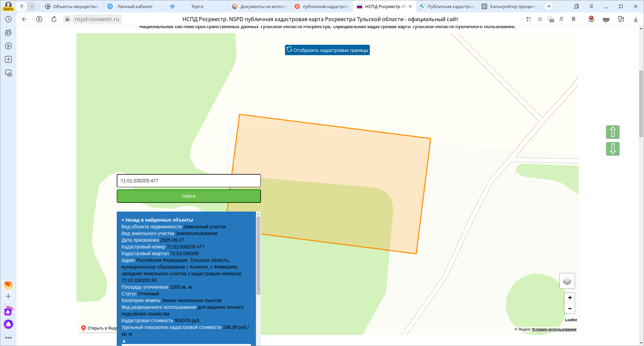
Task: Open the map layers control
Action: pos(567,281)
